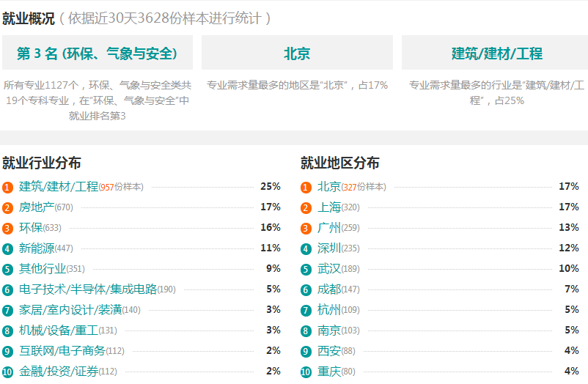Open the 杭州 region link
Viewport: 588px width, 384px height.
[x=329, y=310]
